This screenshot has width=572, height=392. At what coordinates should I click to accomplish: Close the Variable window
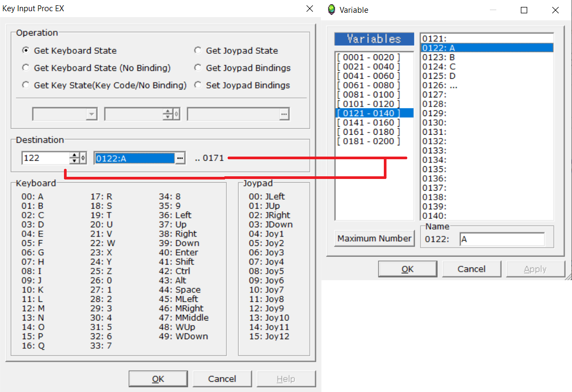[x=555, y=10]
